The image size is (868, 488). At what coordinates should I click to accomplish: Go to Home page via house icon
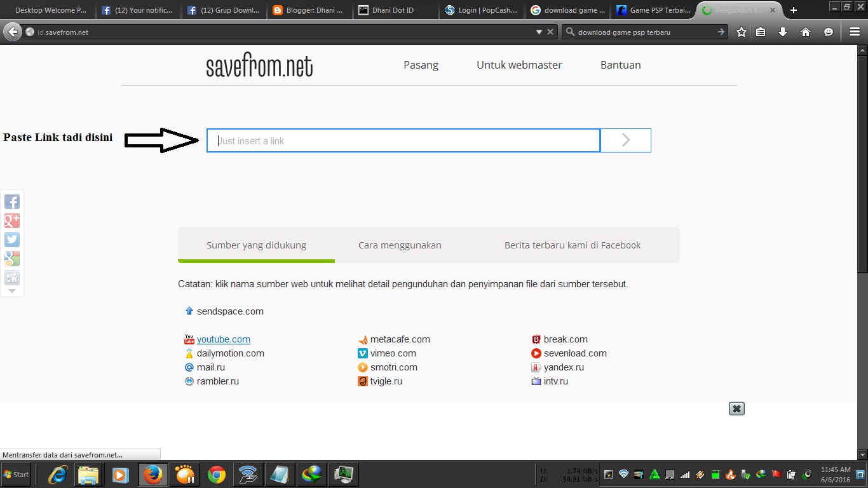point(806,32)
